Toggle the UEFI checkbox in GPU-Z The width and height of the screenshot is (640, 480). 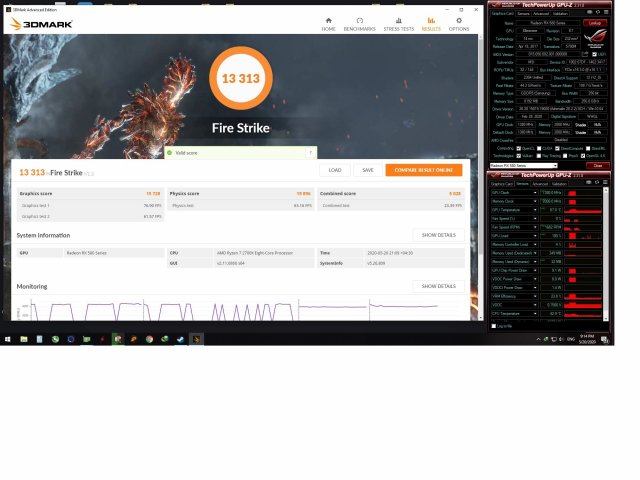tap(594, 53)
